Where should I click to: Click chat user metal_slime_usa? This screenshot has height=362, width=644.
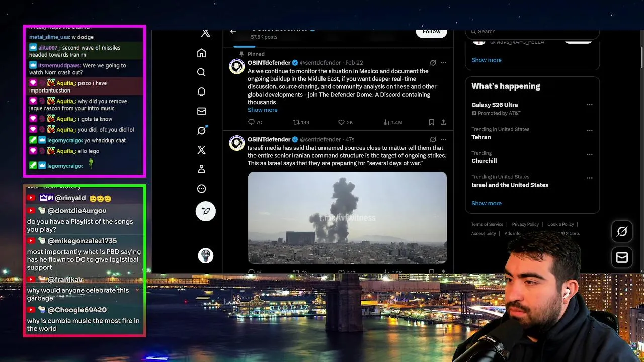(49, 37)
